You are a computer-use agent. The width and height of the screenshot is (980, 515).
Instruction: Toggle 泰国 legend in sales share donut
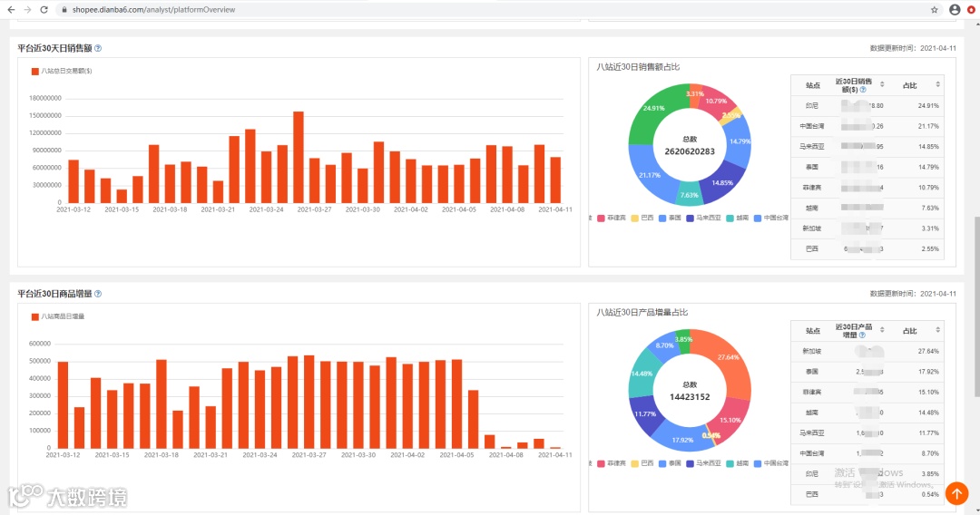pos(670,218)
